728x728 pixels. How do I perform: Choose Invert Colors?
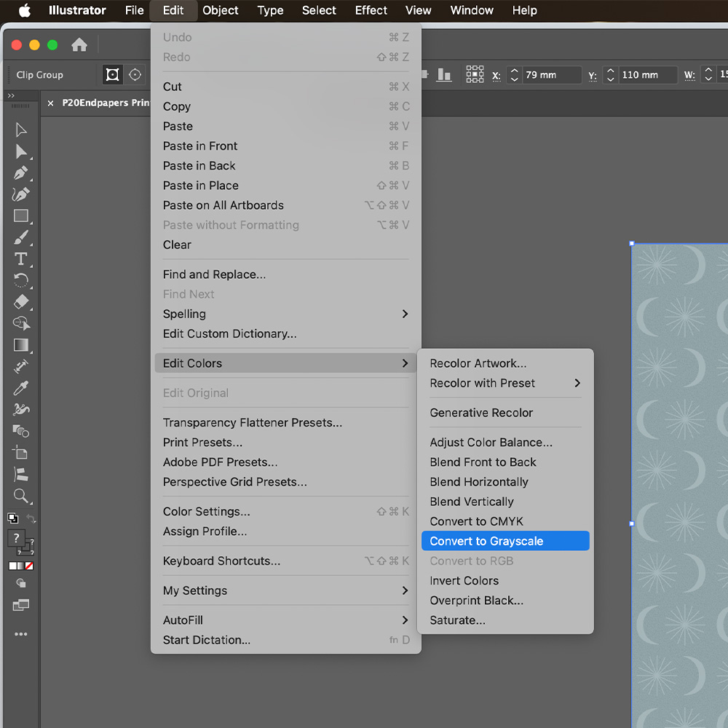(505, 581)
